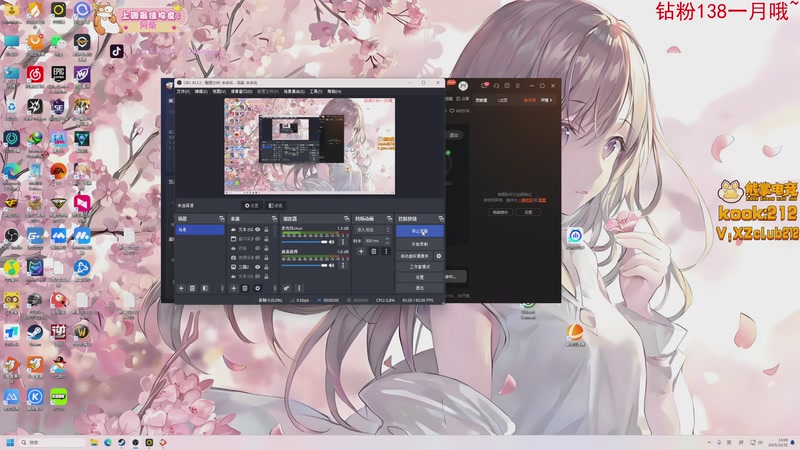Open Mic/Aux three-dot options menu
800x450 pixels.
pos(343,242)
